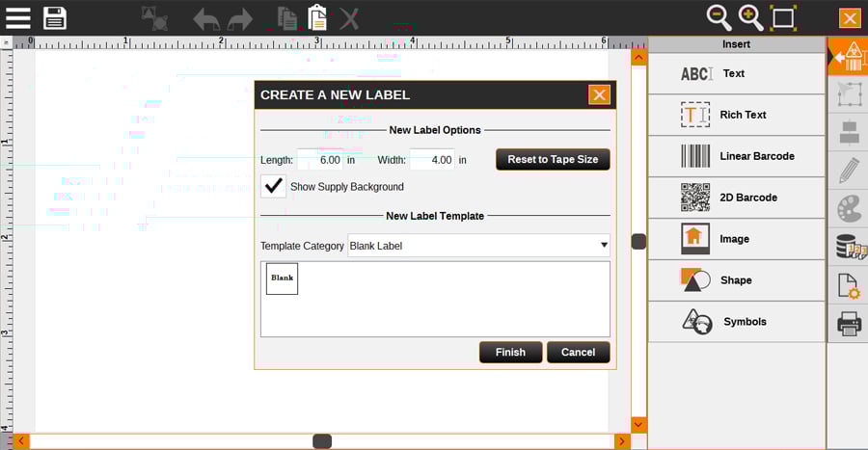
Task: Zoom out with the minus magnifier
Action: click(719, 17)
